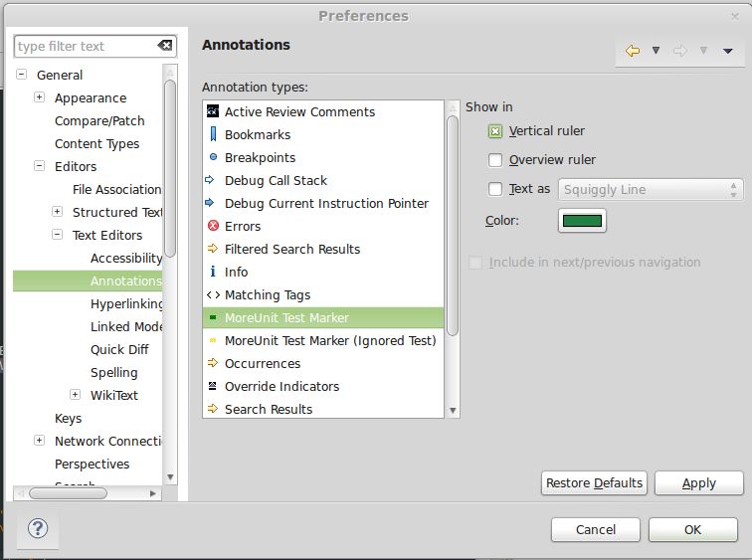752x560 pixels.
Task: Open the Squiggly Line text style dropdown
Action: click(x=651, y=189)
